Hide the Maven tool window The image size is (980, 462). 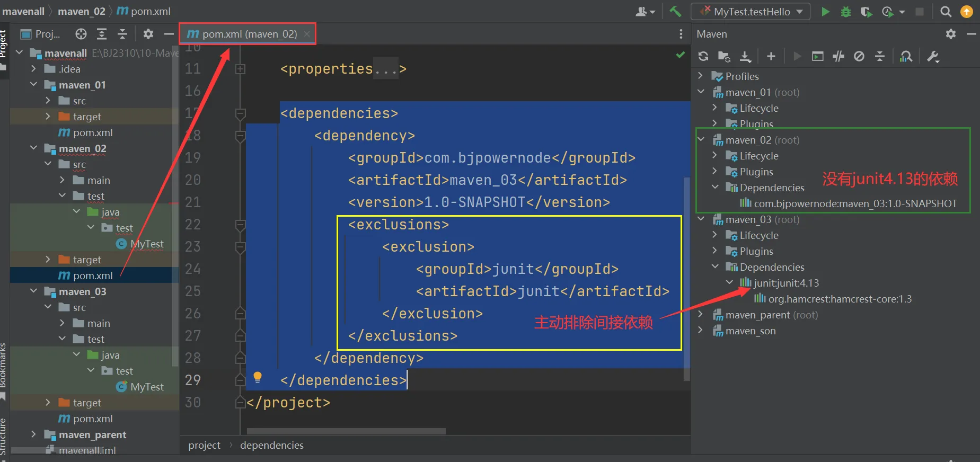(972, 34)
